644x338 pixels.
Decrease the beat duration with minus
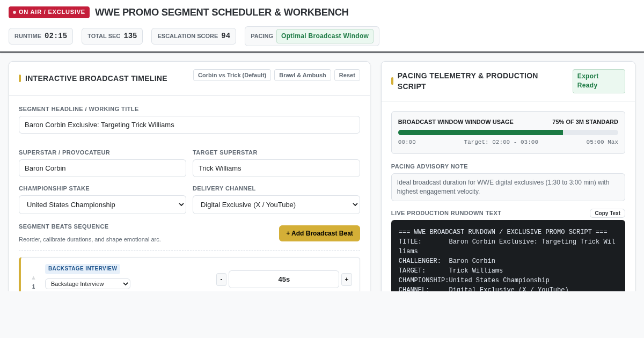pos(221,280)
